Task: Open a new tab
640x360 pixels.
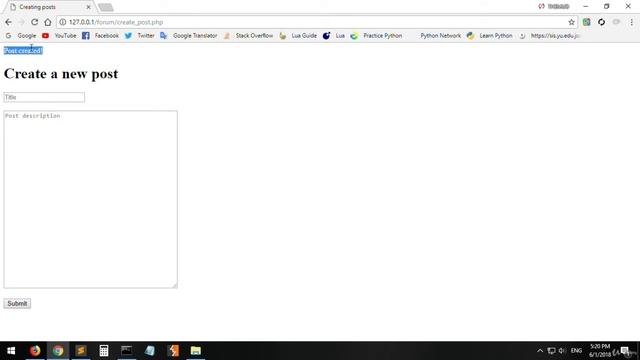Action: pos(106,7)
